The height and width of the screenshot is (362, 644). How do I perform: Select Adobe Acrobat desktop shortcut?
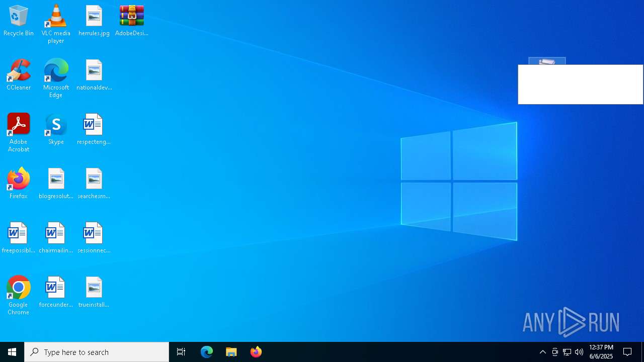[19, 133]
